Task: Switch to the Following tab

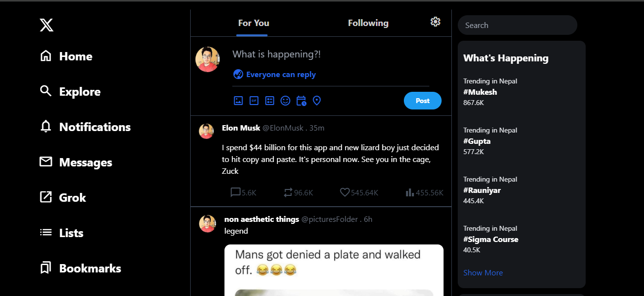Action: pos(368,23)
